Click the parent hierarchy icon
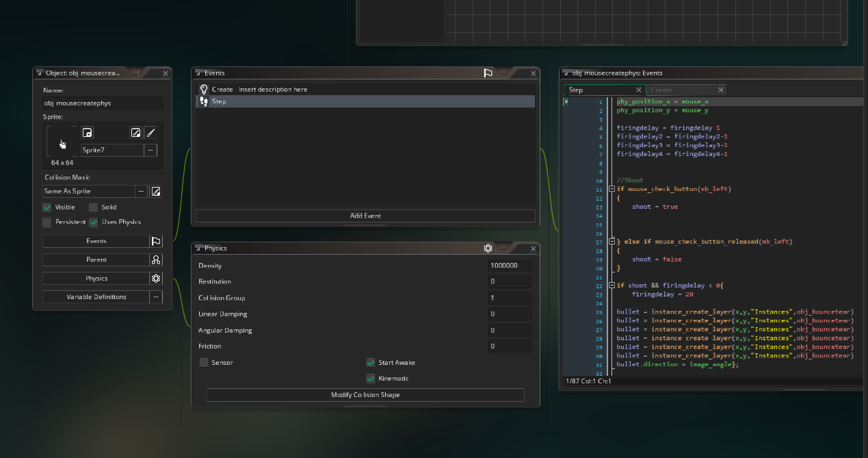The image size is (868, 458). 156,259
